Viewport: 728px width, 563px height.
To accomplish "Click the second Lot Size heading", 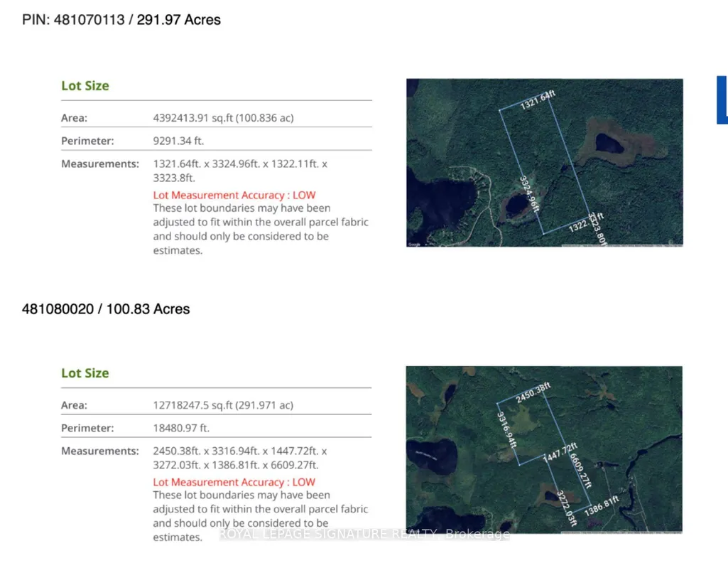I will 85,373.
